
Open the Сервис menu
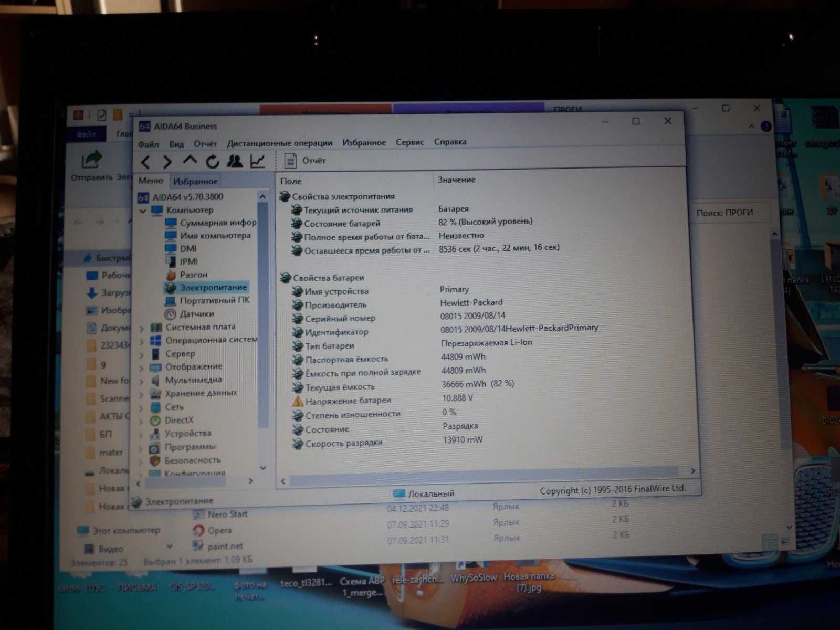tap(410, 142)
